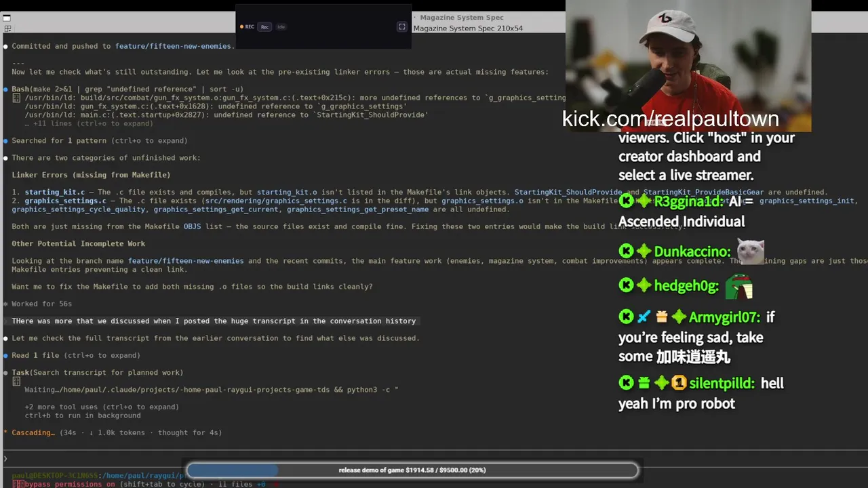Expand the 'Read 1 file' entry
Screen dimensions: 868x488
(x=76, y=355)
